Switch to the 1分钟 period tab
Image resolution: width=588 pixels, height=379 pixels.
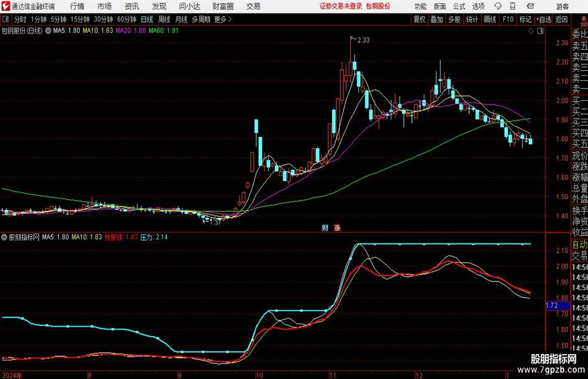coord(39,19)
